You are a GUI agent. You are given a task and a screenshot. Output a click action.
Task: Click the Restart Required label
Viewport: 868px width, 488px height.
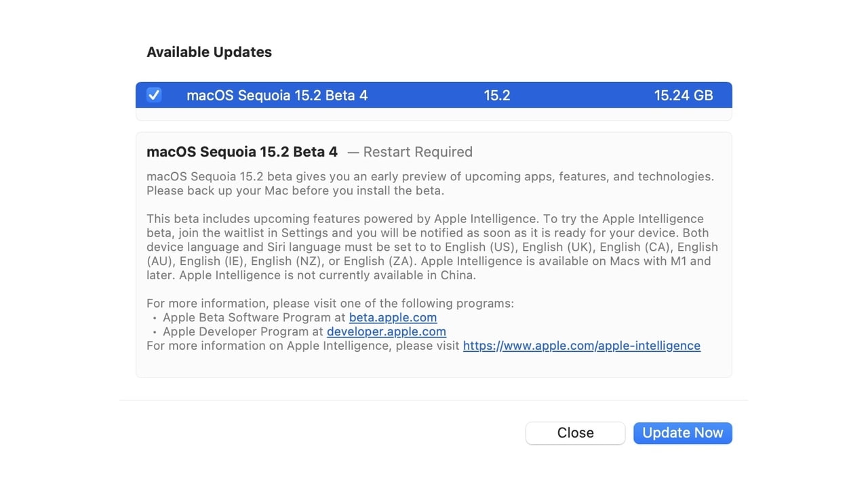418,152
